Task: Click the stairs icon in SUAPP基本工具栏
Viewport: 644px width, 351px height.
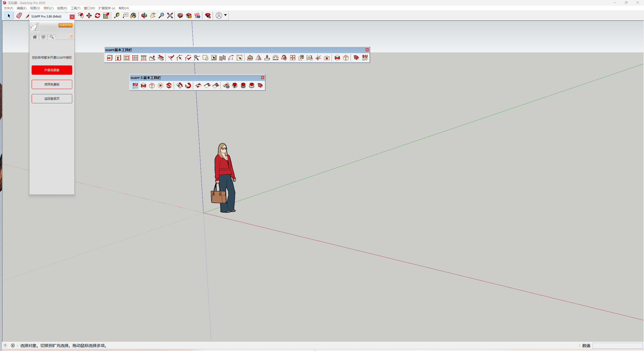Action: 152,58
